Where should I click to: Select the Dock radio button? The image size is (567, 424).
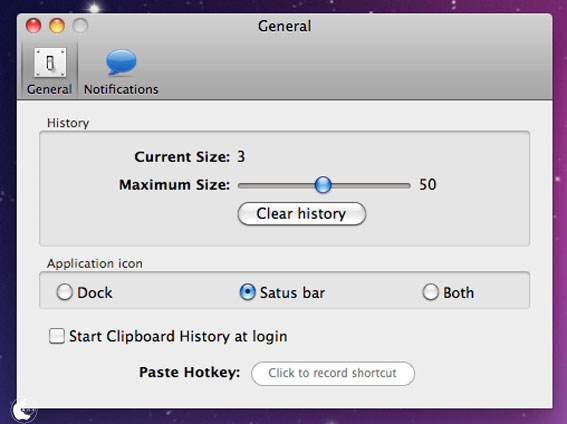point(64,292)
